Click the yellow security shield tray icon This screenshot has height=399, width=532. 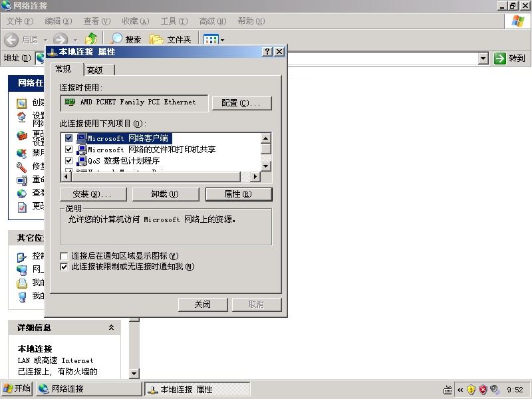[471, 390]
